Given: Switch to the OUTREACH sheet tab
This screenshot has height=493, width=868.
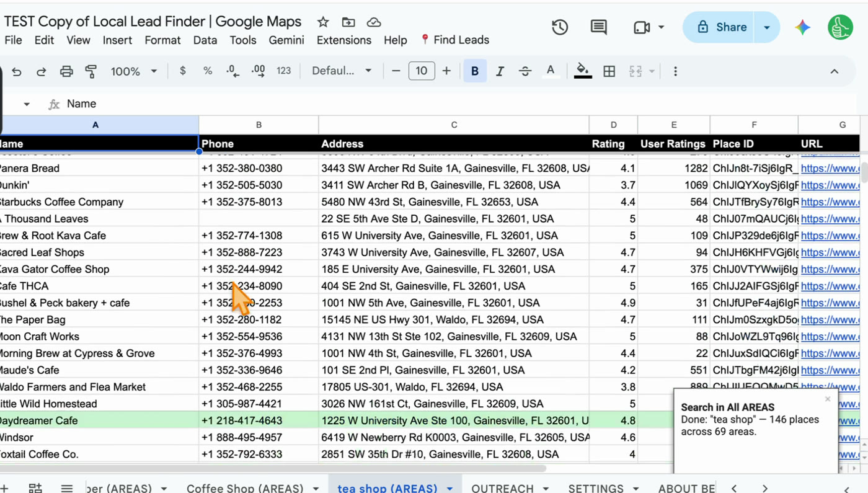Looking at the screenshot, I should coord(502,488).
